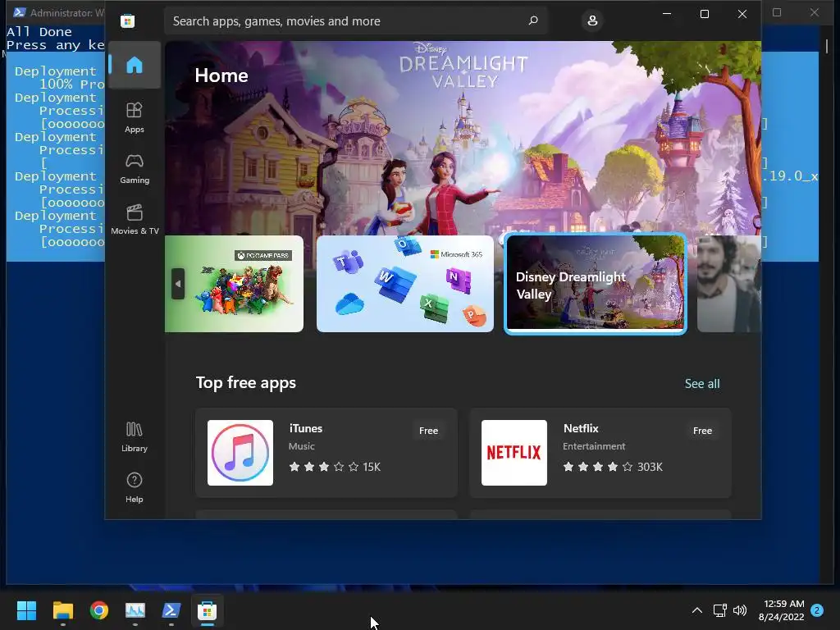Select the PC Game Pass thumbnail
Viewport: 840px width, 630px height.
(234, 284)
